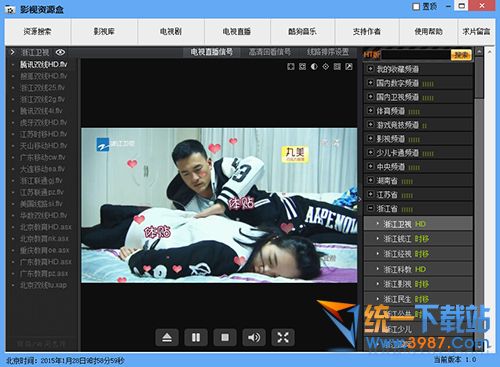This screenshot has height=367, width=500.
Task: Select source 天山移动HD.flv
Action: [x=44, y=146]
